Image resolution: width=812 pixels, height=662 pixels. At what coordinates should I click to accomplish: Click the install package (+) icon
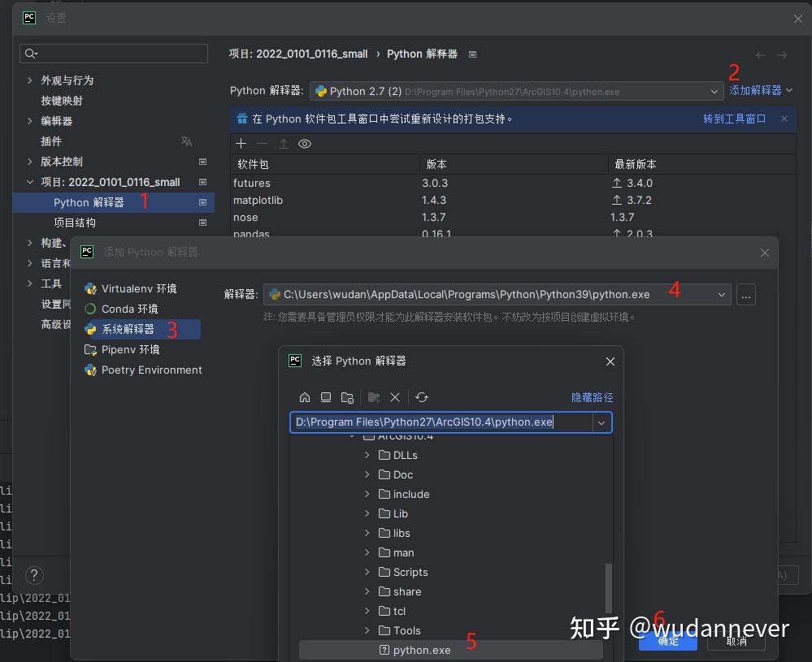point(241,144)
